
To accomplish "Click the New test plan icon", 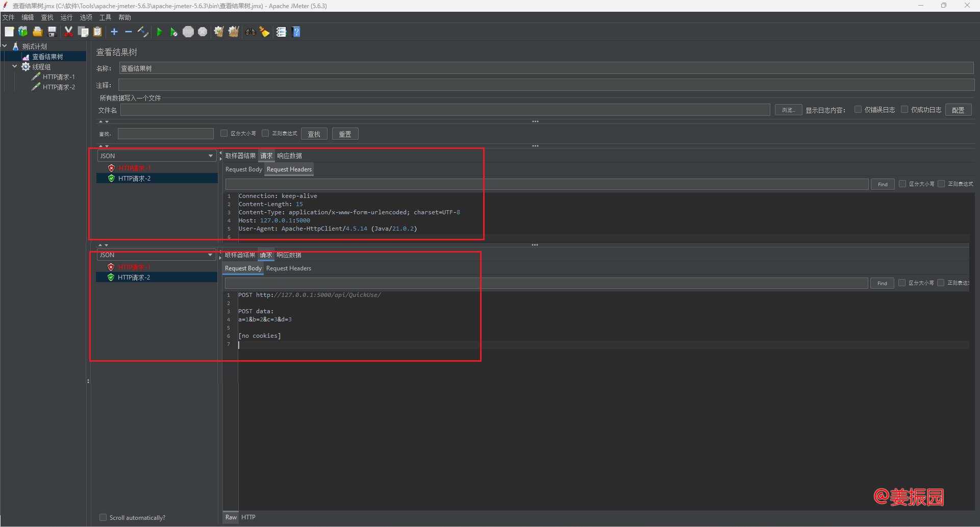I will click(9, 32).
